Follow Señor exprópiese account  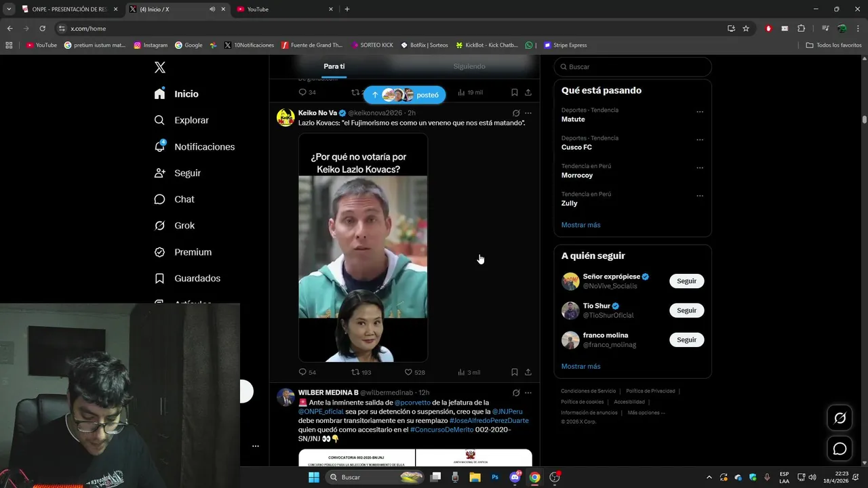click(686, 281)
